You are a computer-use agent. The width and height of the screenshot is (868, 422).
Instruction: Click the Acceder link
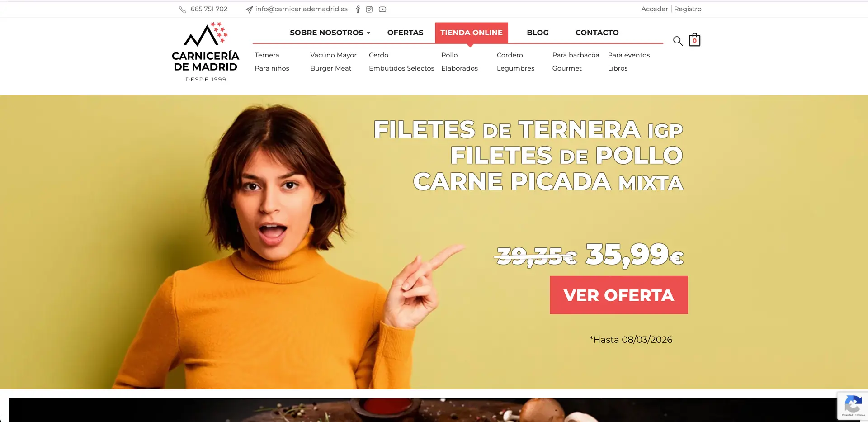[x=654, y=9]
